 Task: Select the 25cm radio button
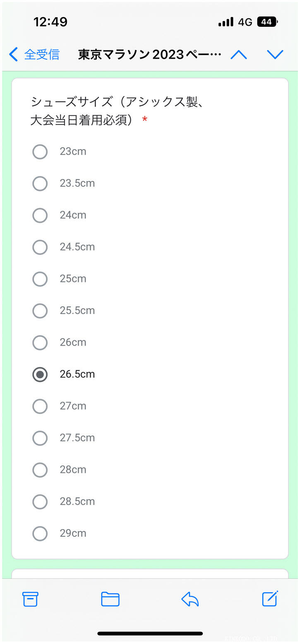pyautogui.click(x=40, y=279)
